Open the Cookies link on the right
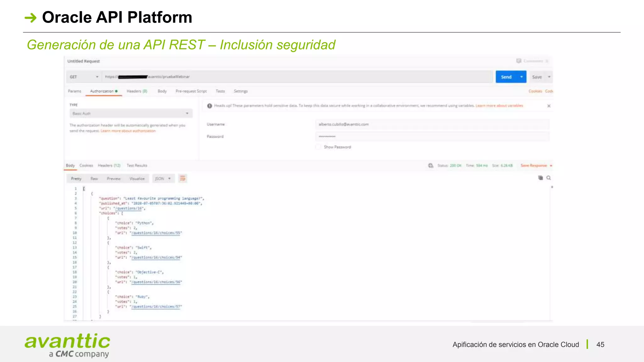 click(x=535, y=91)
